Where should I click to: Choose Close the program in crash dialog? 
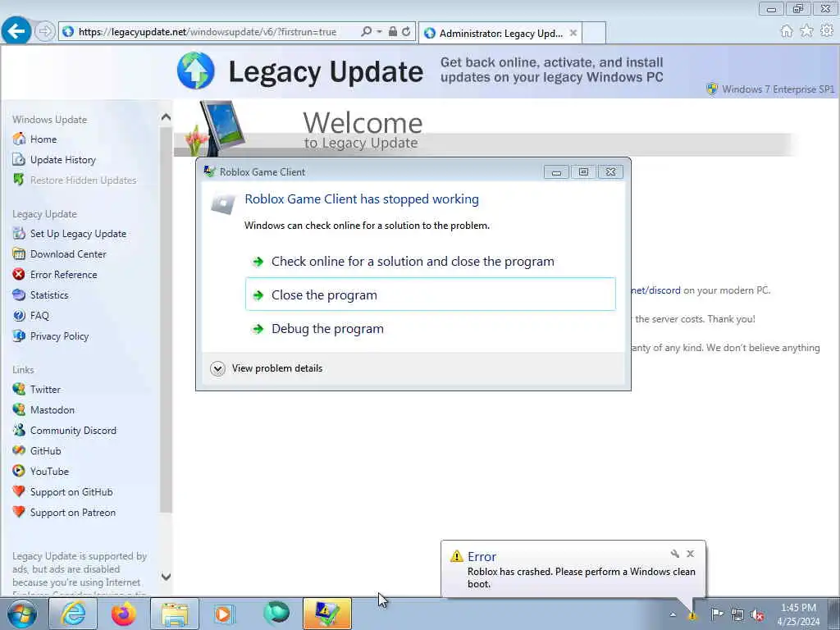coord(430,294)
